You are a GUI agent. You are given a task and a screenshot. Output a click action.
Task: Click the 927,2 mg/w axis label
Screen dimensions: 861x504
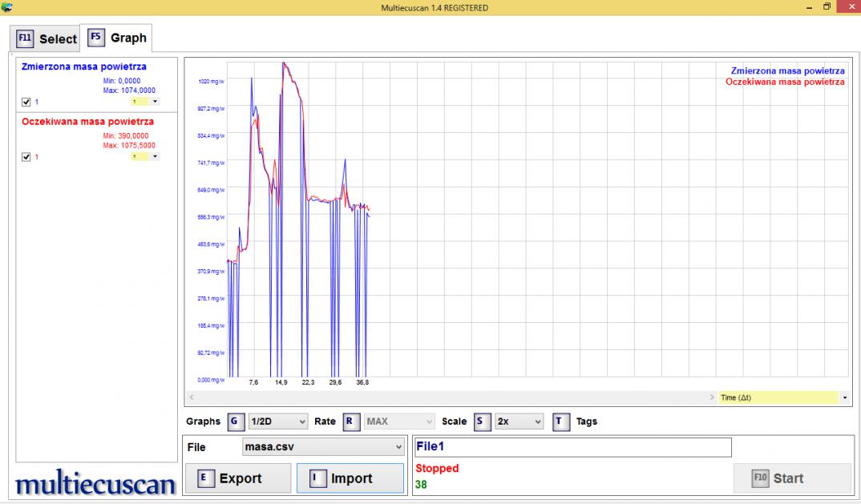coord(211,109)
